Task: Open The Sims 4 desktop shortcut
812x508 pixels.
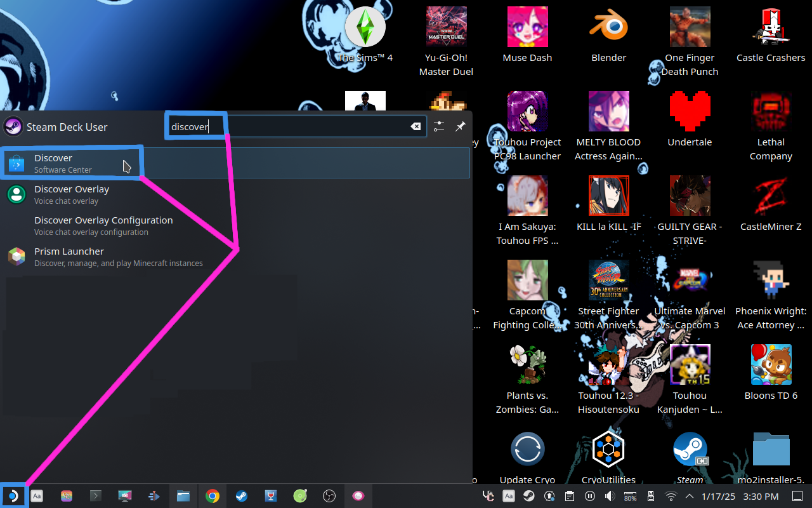Action: click(365, 35)
